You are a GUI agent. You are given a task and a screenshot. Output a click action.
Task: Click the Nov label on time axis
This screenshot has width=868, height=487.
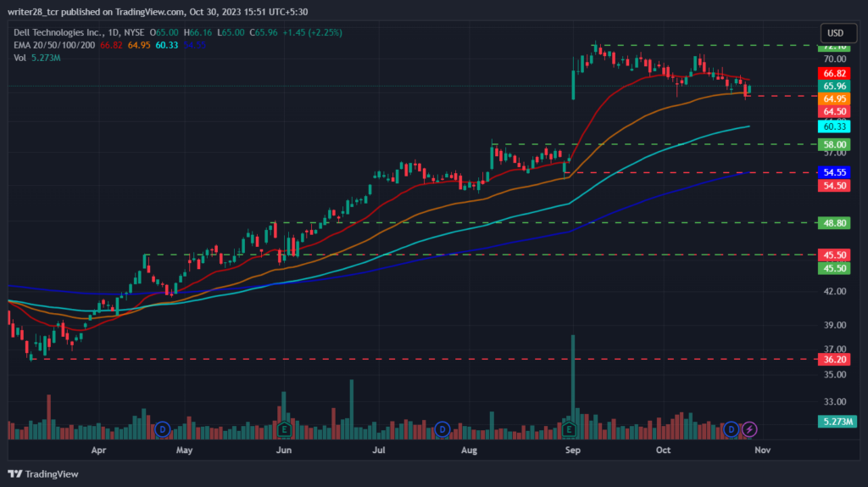click(763, 451)
